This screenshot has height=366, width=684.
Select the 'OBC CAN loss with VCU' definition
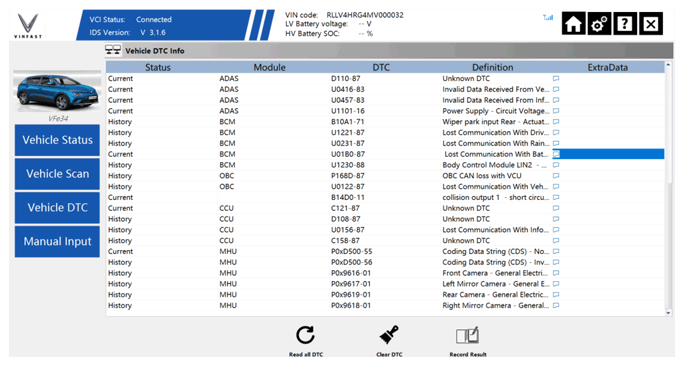[x=482, y=176]
